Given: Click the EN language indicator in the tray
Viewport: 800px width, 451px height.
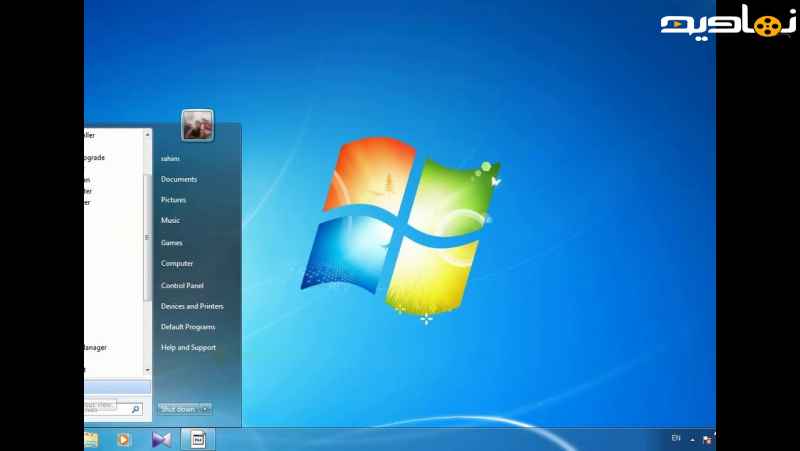Looking at the screenshot, I should click(x=676, y=438).
